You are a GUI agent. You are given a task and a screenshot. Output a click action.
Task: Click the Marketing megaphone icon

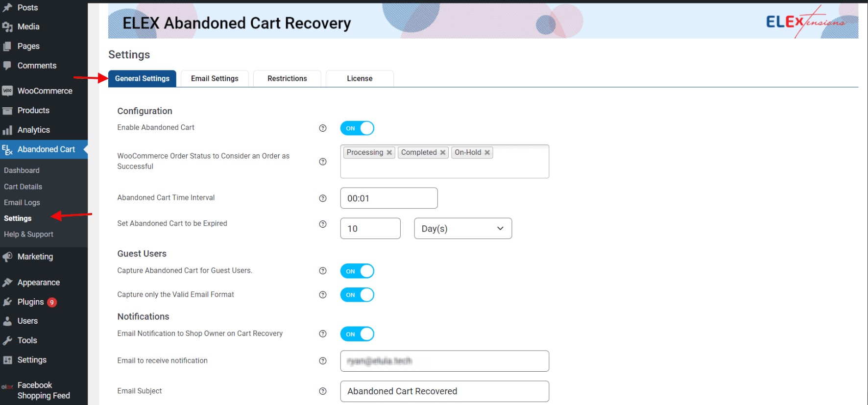(7, 257)
